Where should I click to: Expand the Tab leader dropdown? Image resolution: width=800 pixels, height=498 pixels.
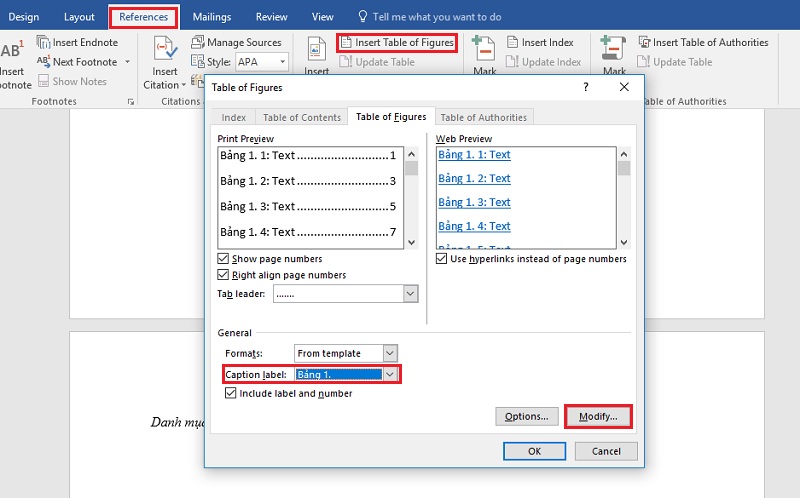tap(410, 293)
